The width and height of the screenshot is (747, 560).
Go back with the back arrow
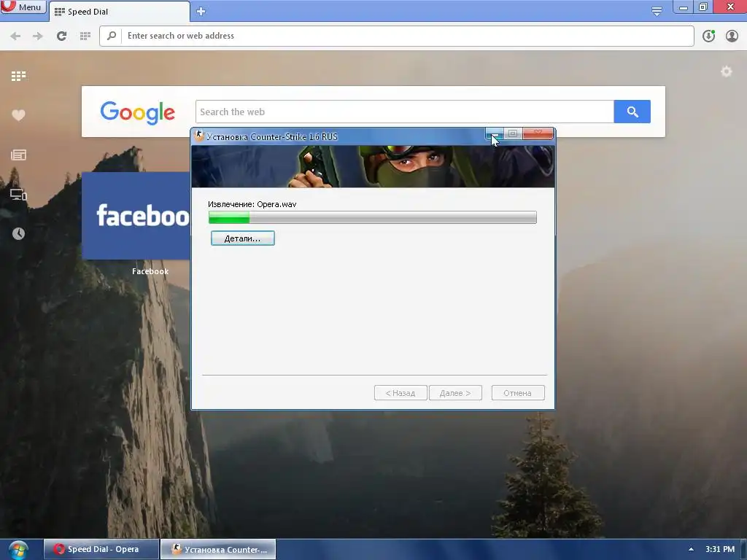pos(15,36)
